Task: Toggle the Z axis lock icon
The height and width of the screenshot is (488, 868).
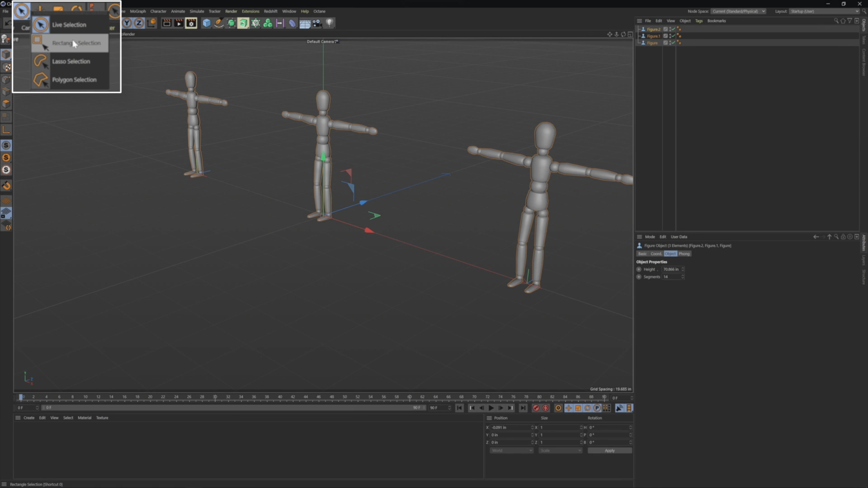Action: tap(139, 23)
